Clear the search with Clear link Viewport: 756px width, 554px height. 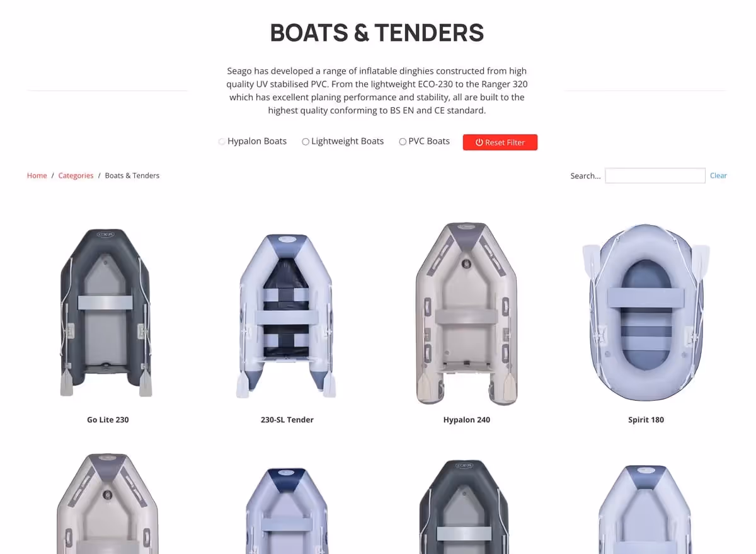coord(718,176)
